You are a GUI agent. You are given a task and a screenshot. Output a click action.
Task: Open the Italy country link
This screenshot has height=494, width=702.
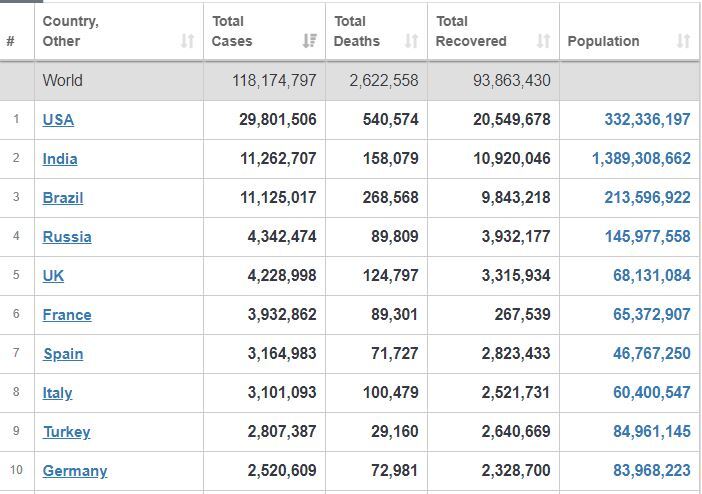pyautogui.click(x=57, y=392)
